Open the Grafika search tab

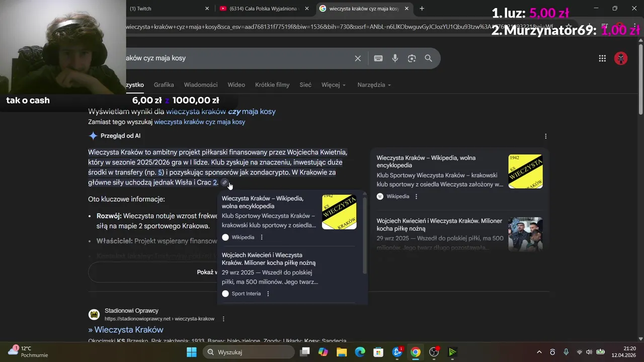[164, 85]
